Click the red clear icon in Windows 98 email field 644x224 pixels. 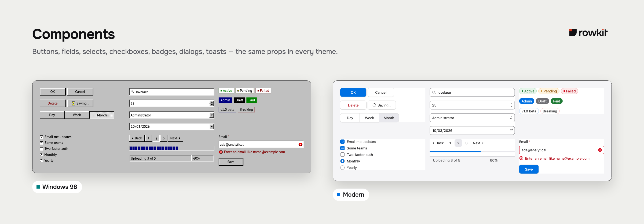[301, 144]
